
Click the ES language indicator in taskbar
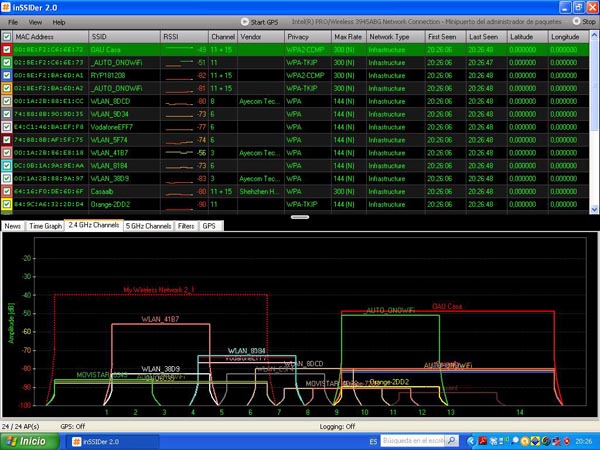click(373, 442)
